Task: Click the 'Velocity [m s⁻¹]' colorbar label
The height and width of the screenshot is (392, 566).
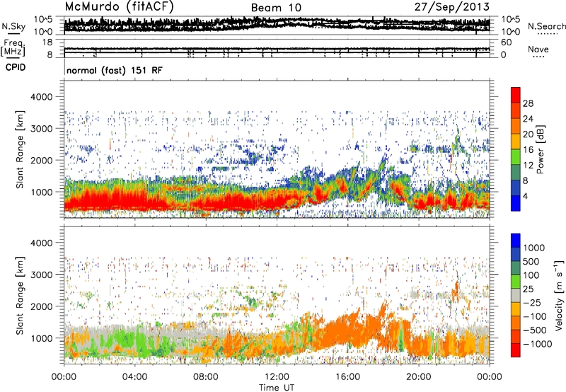Action: pos(559,295)
